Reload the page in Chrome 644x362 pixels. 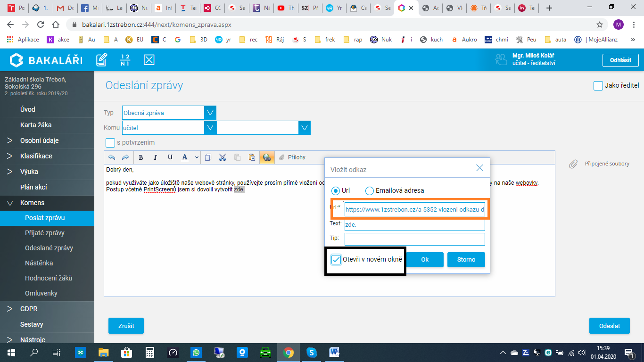coord(41,25)
